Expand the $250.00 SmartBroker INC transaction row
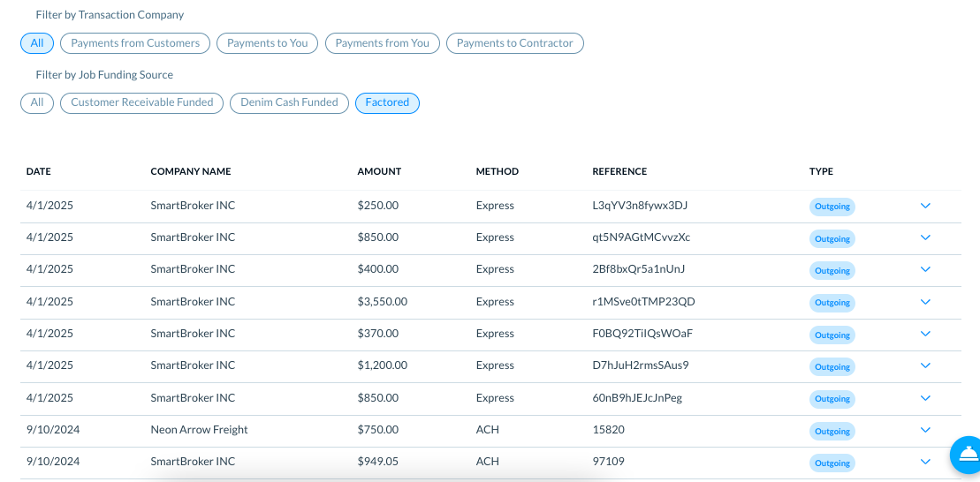This screenshot has height=482, width=980. pos(925,206)
